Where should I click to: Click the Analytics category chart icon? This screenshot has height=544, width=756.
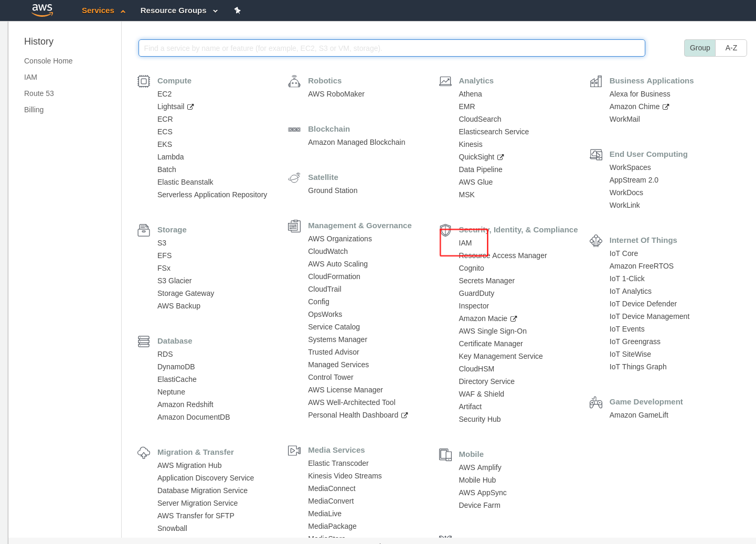445,81
